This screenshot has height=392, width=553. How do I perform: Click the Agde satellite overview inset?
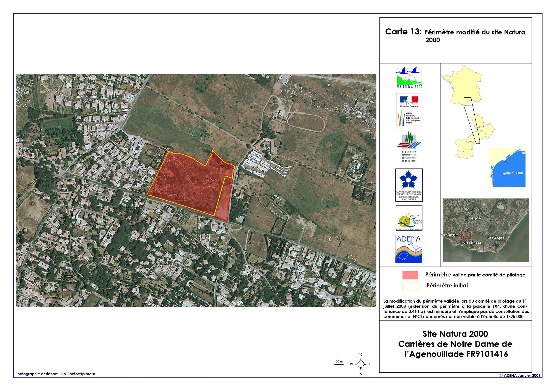coord(486,230)
